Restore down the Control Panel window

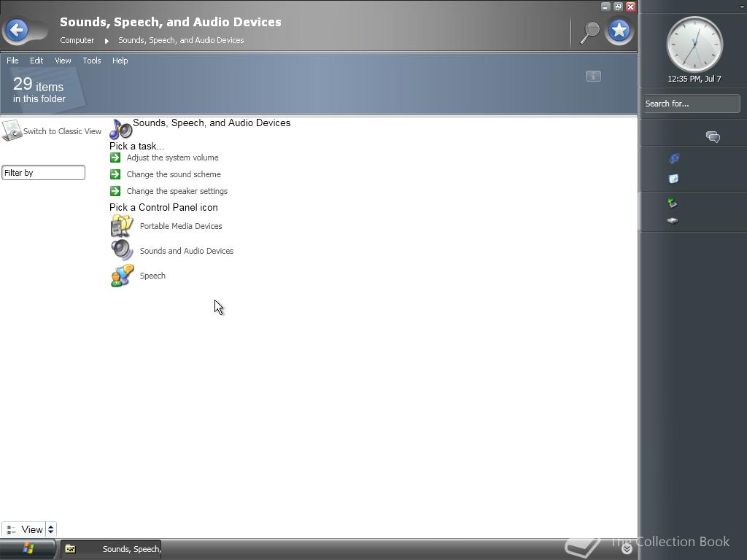pyautogui.click(x=618, y=7)
